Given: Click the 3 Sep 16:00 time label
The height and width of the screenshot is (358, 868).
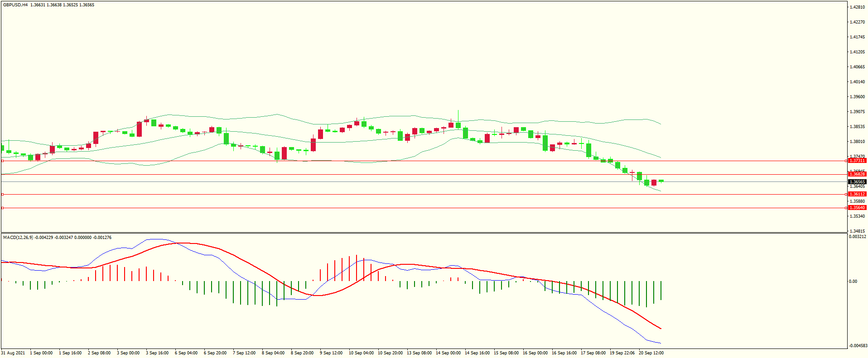Looking at the screenshot, I should pyautogui.click(x=157, y=353).
